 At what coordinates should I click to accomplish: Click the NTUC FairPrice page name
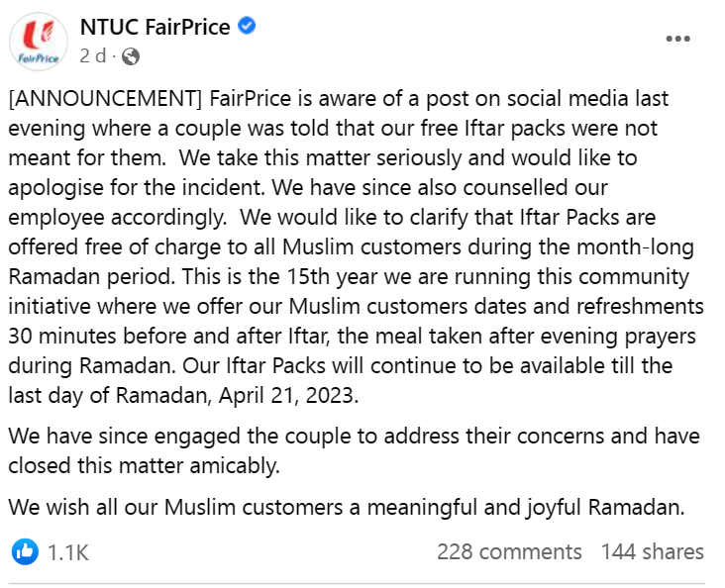pyautogui.click(x=155, y=27)
